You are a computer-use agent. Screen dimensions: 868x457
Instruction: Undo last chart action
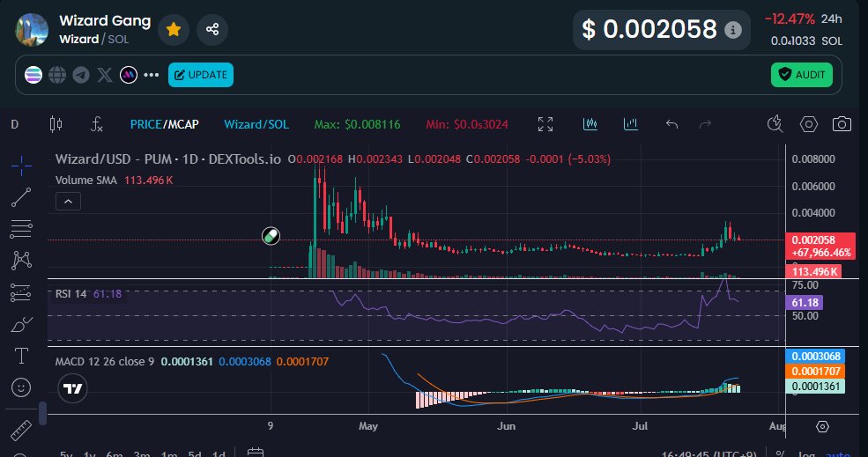click(x=672, y=124)
